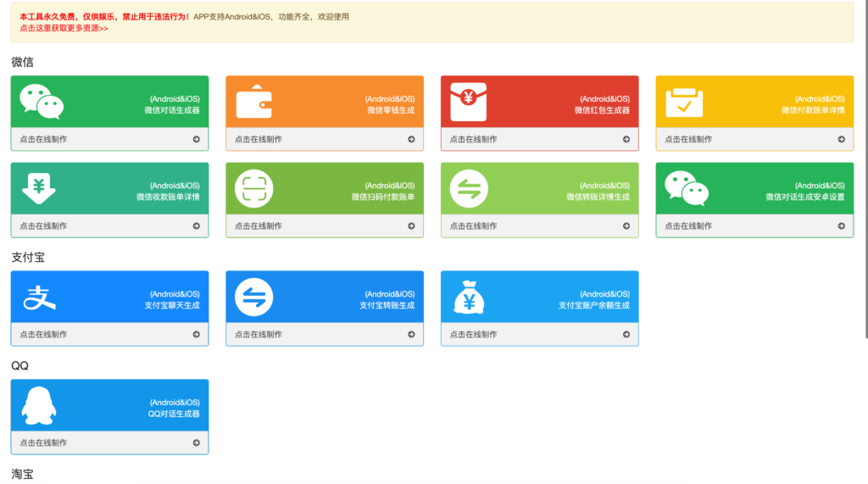The image size is (868, 484).
Task: Click the 支付宝 section heading
Action: click(28, 258)
